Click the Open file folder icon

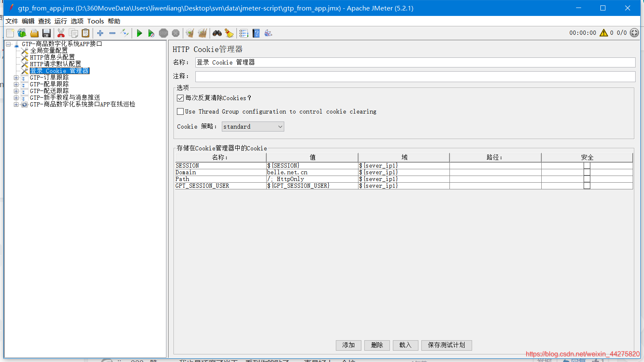point(34,33)
